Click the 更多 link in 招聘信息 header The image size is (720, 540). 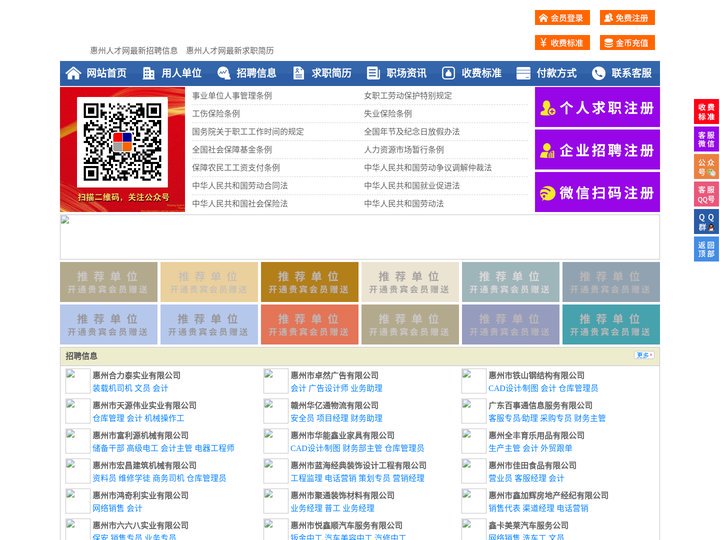[x=644, y=355]
